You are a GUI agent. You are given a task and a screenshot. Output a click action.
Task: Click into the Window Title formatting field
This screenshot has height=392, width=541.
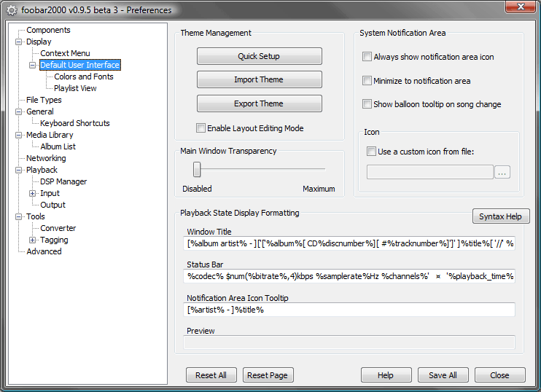[x=350, y=243]
